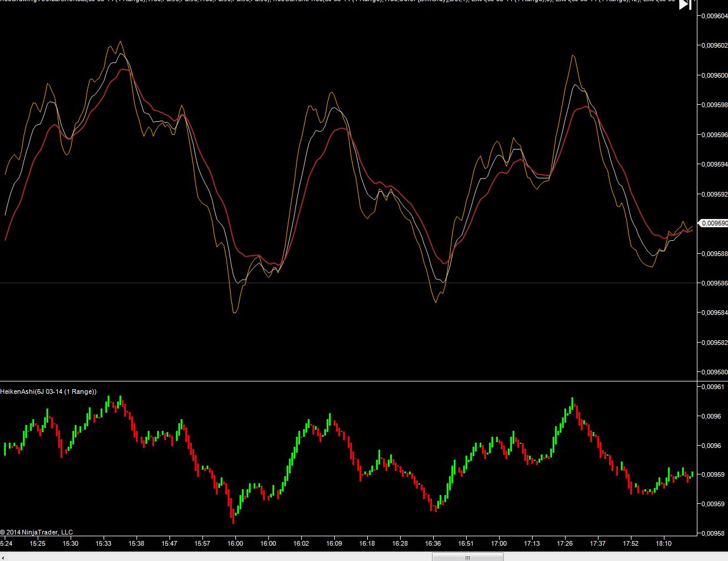This screenshot has height=561, width=728.
Task: Click the current price marker 0,009590
Action: [713, 223]
